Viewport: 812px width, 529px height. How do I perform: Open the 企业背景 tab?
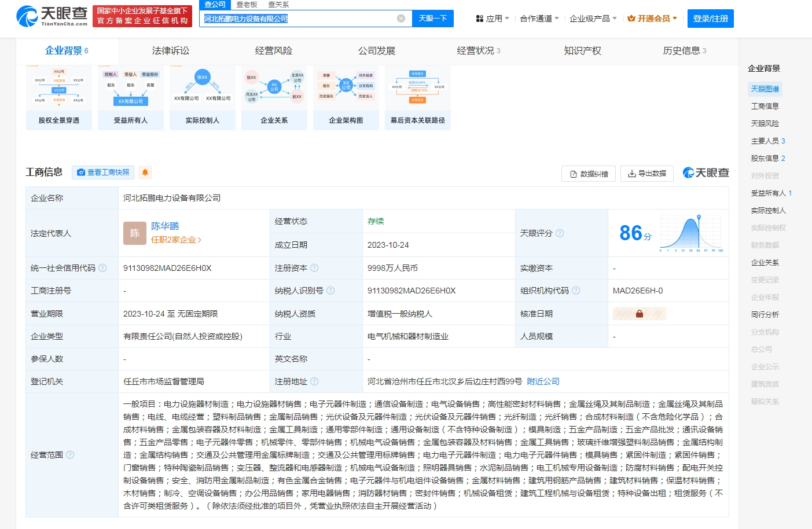[67, 51]
